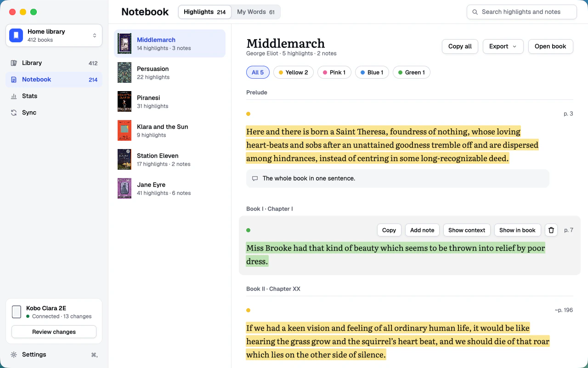Open Sync in the sidebar

click(54, 113)
